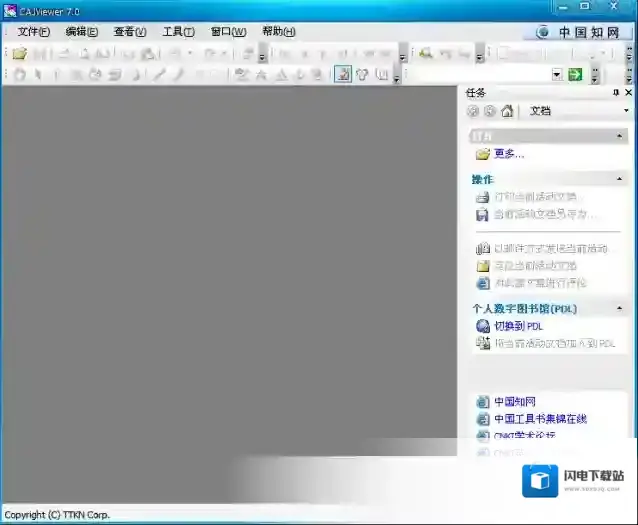Click the task pane back button

472,111
